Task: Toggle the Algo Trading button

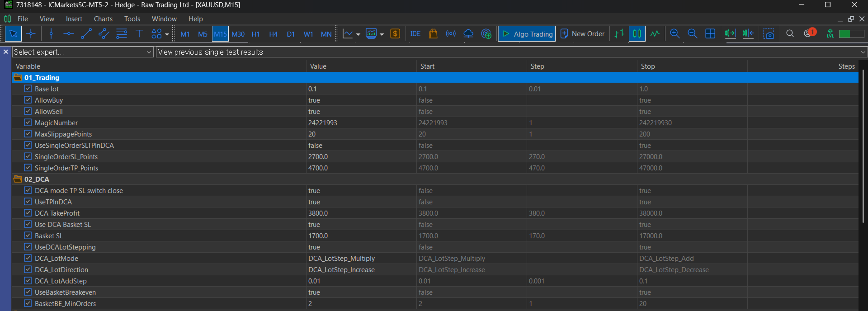Action: [527, 34]
